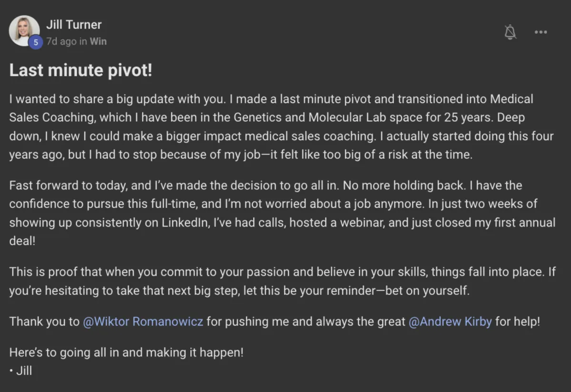
Task: Open the @Wiktor Romanowicz mention
Action: point(143,322)
